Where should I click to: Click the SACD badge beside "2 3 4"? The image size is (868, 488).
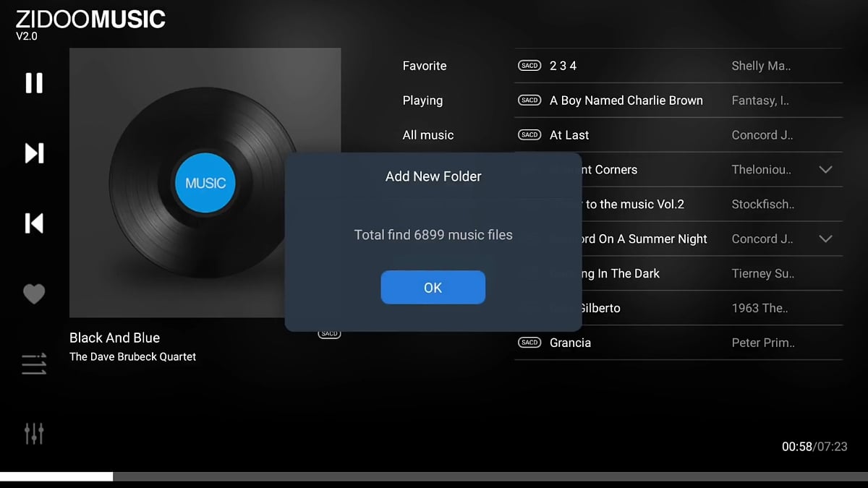pos(529,65)
